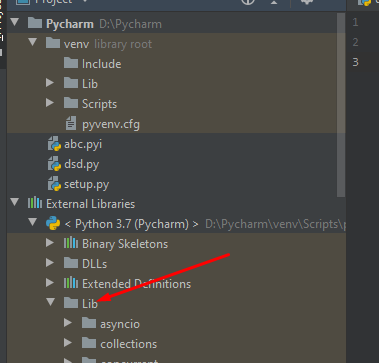The height and width of the screenshot is (363, 379).
Task: Collapse the Lib folder under Python 3.7
Action: [x=51, y=303]
